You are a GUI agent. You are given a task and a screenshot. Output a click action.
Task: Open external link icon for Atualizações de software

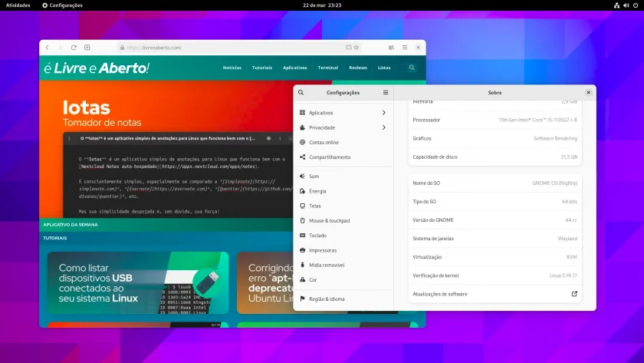pyautogui.click(x=574, y=294)
